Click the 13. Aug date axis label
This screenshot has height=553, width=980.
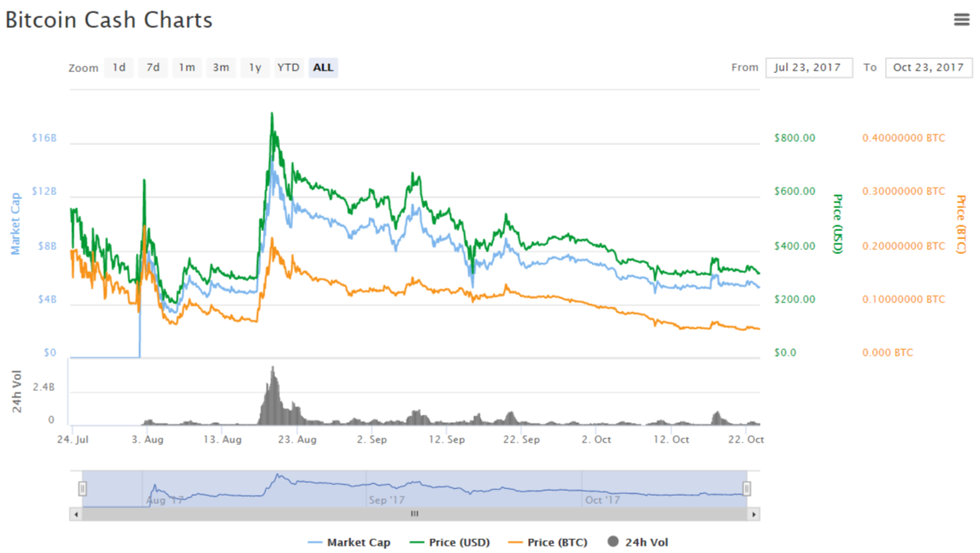coord(223,439)
